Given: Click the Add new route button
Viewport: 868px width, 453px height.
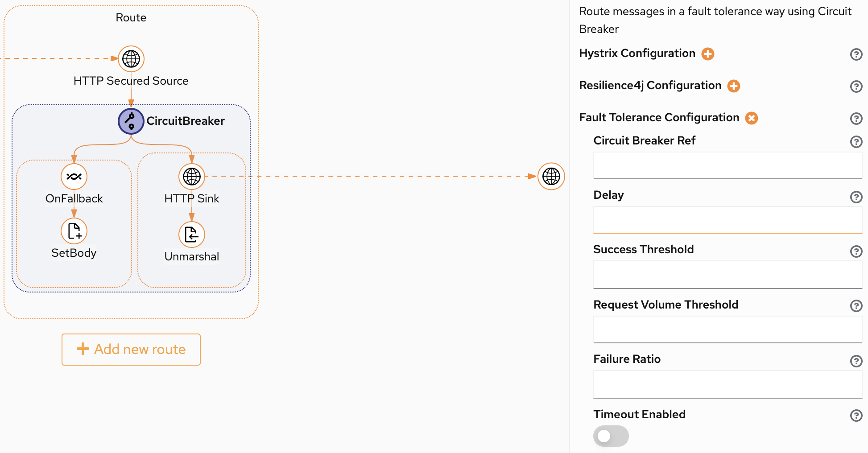Looking at the screenshot, I should [x=131, y=350].
